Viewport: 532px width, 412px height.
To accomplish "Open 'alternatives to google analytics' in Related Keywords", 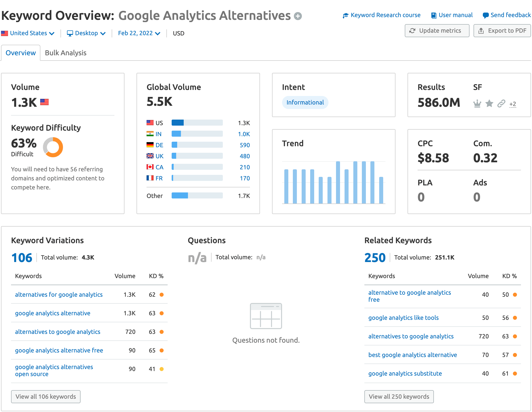I will click(411, 336).
